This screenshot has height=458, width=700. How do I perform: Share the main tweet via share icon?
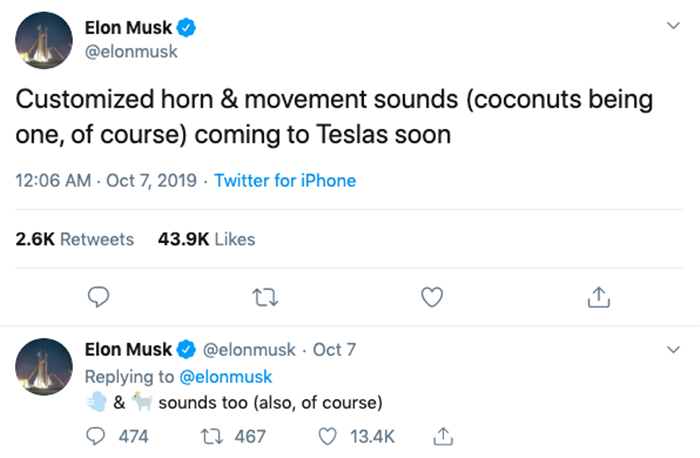pos(598,297)
